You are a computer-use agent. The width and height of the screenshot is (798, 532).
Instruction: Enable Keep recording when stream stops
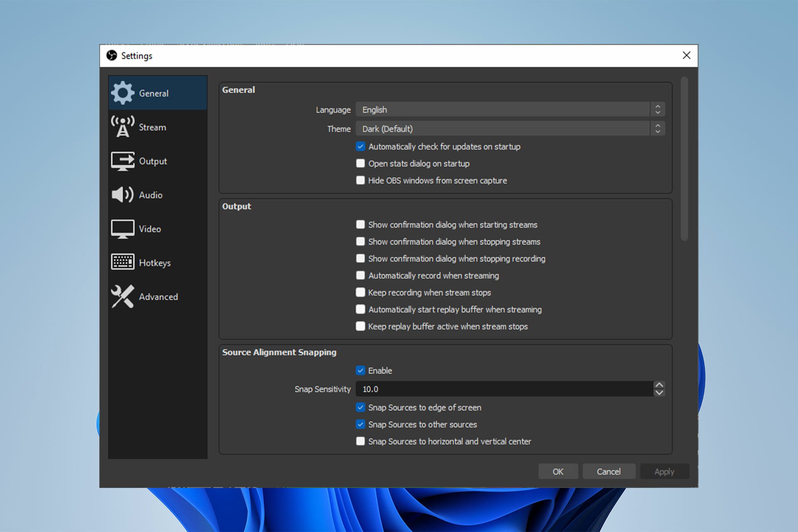point(360,292)
